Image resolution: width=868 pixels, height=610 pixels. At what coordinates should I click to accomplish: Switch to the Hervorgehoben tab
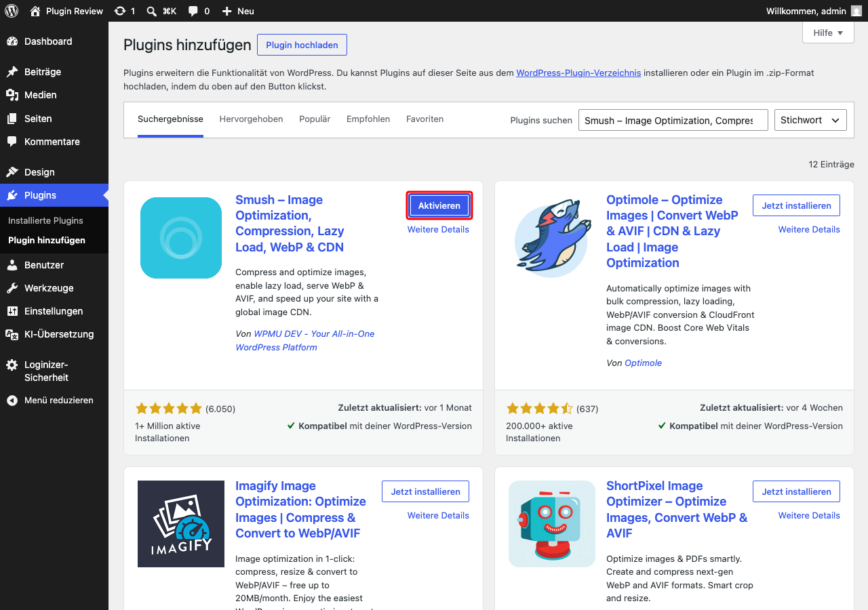point(251,119)
